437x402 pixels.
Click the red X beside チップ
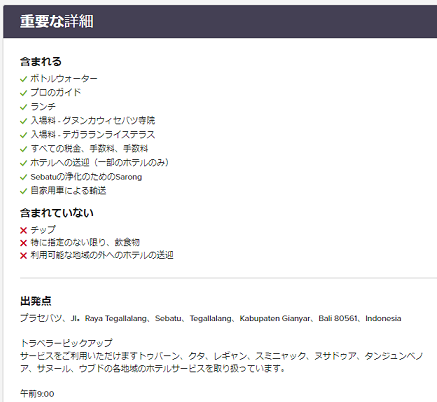[x=23, y=230]
